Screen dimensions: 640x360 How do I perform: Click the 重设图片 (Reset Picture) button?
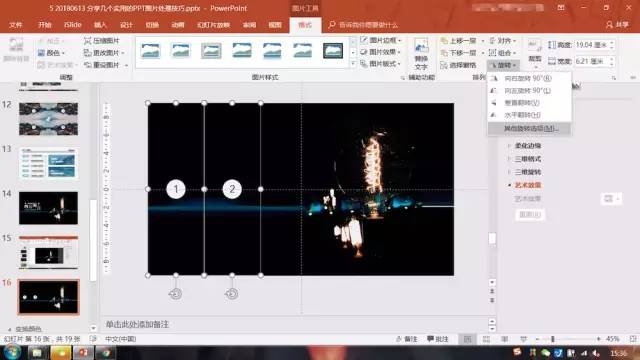(x=106, y=65)
